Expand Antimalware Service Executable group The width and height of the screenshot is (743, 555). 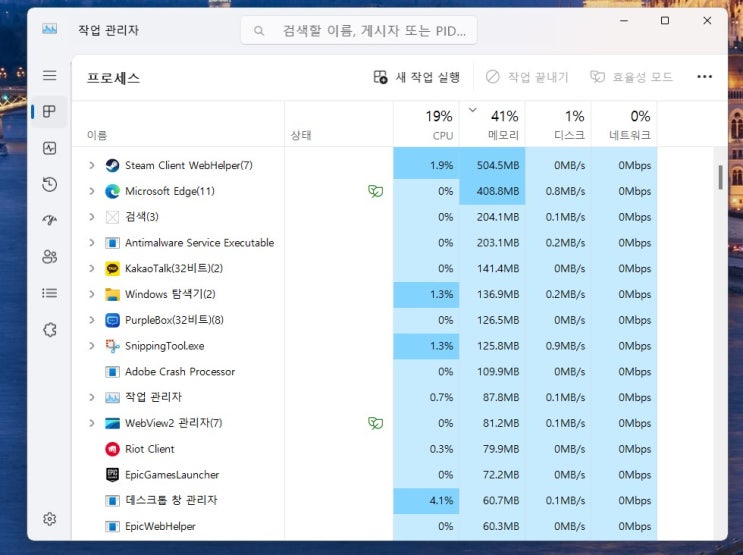[91, 243]
